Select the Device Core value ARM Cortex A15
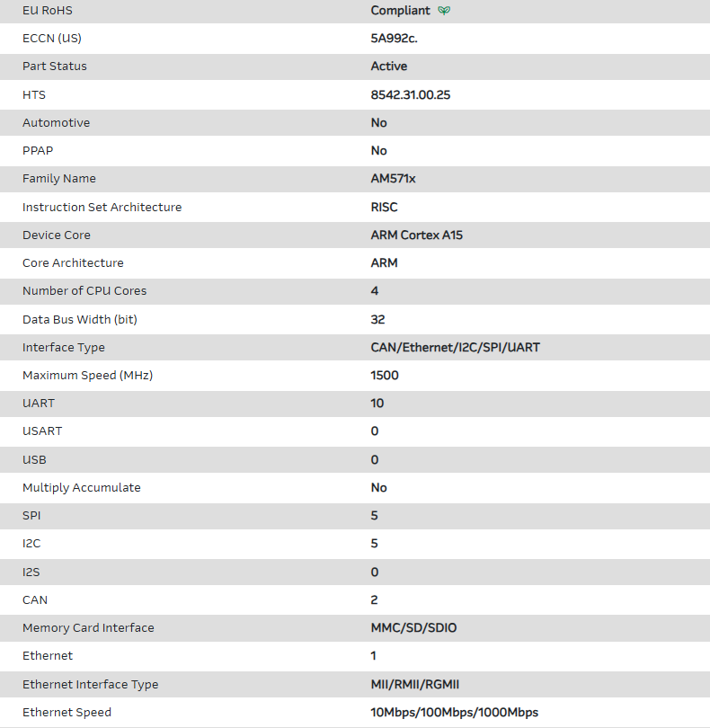The height and width of the screenshot is (728, 710). [x=417, y=235]
